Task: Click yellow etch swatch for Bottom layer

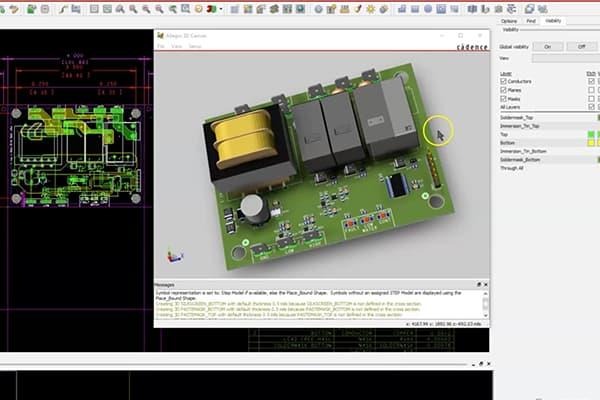Action: (x=591, y=143)
